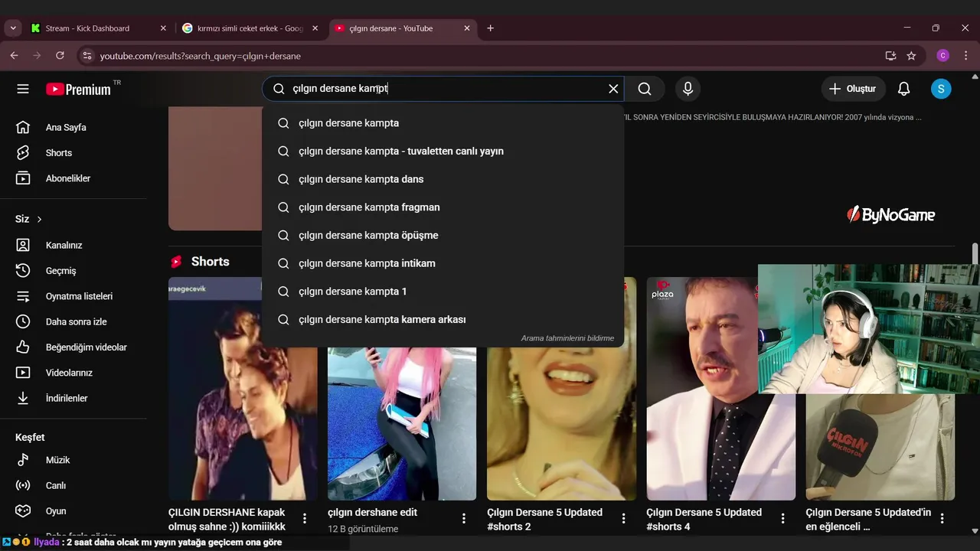Select suggestion çılgın dersane kampta fragman
Image resolution: width=980 pixels, height=551 pixels.
(443, 207)
